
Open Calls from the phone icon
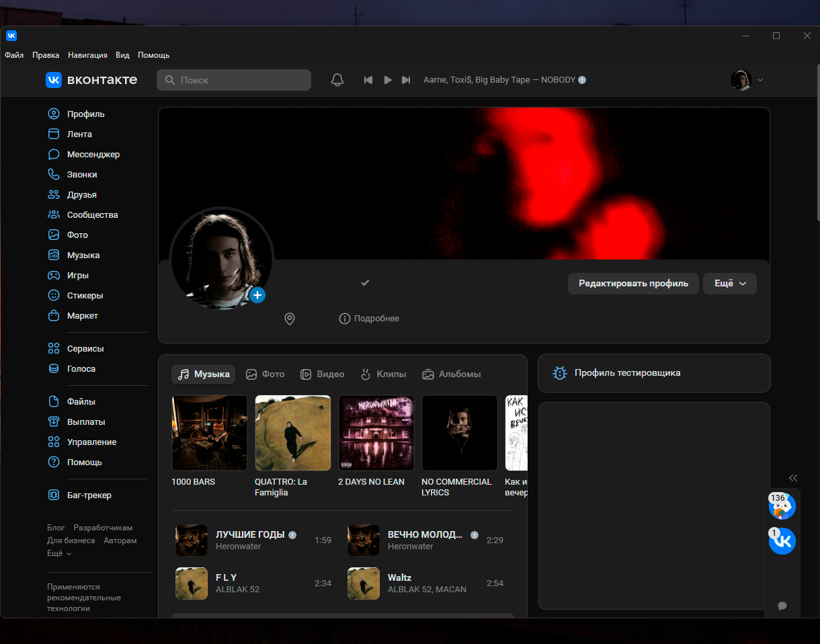tap(54, 175)
